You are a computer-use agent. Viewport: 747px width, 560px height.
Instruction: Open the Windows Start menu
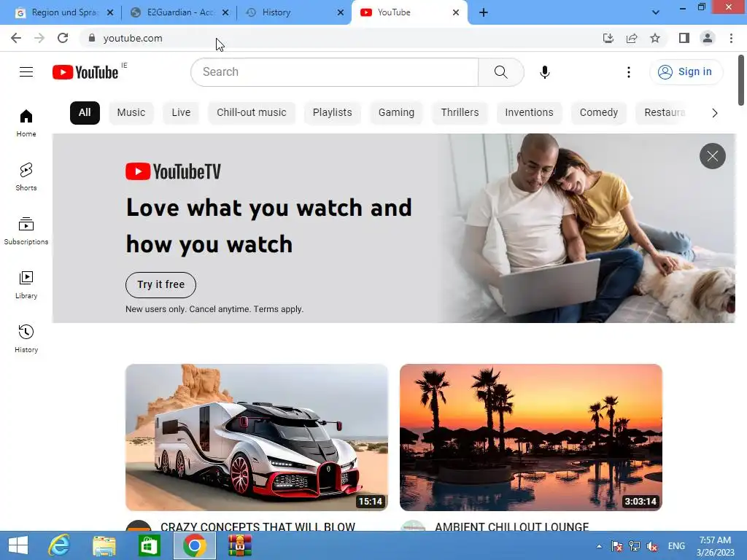(x=18, y=545)
